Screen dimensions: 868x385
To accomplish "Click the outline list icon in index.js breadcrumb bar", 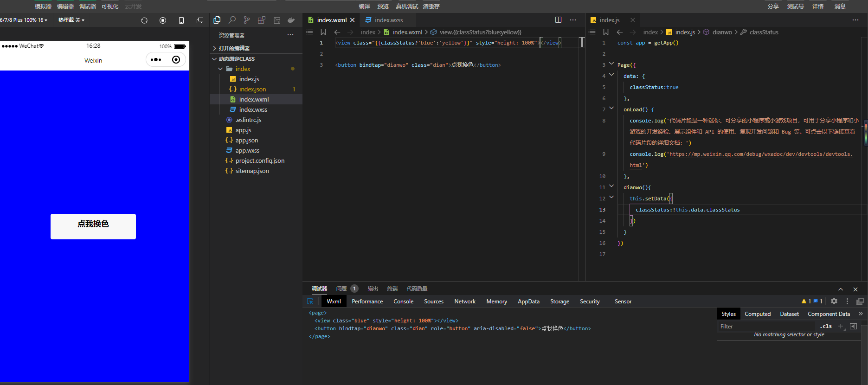I will [592, 32].
